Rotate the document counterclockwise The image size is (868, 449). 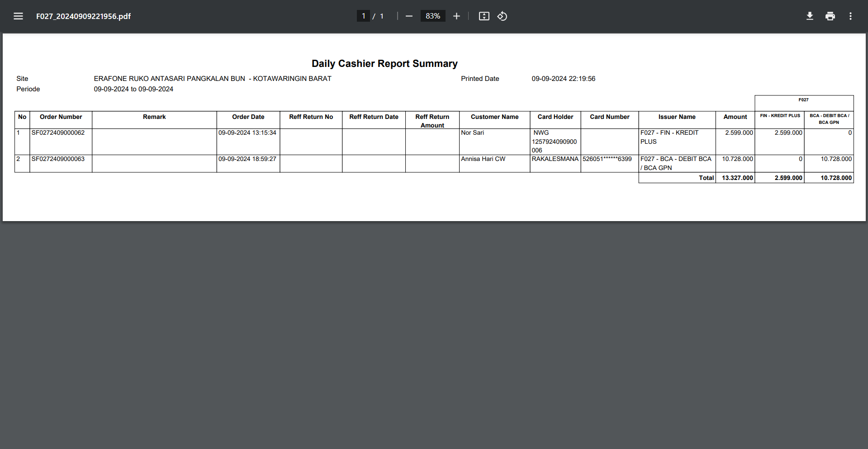[x=502, y=16]
